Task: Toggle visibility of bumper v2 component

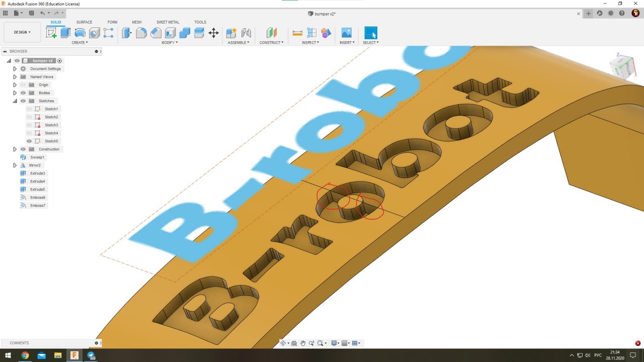Action: [17, 61]
